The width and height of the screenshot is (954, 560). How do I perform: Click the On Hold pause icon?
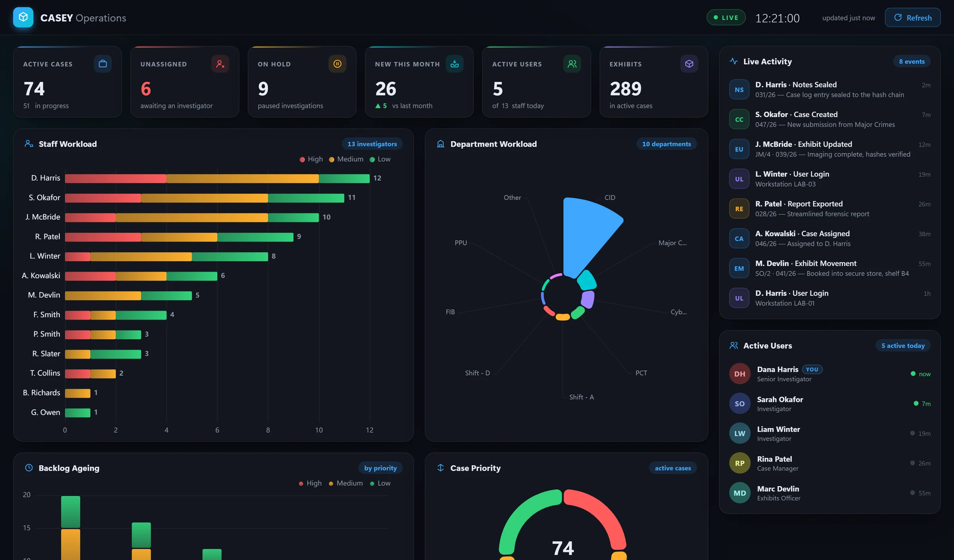click(337, 64)
